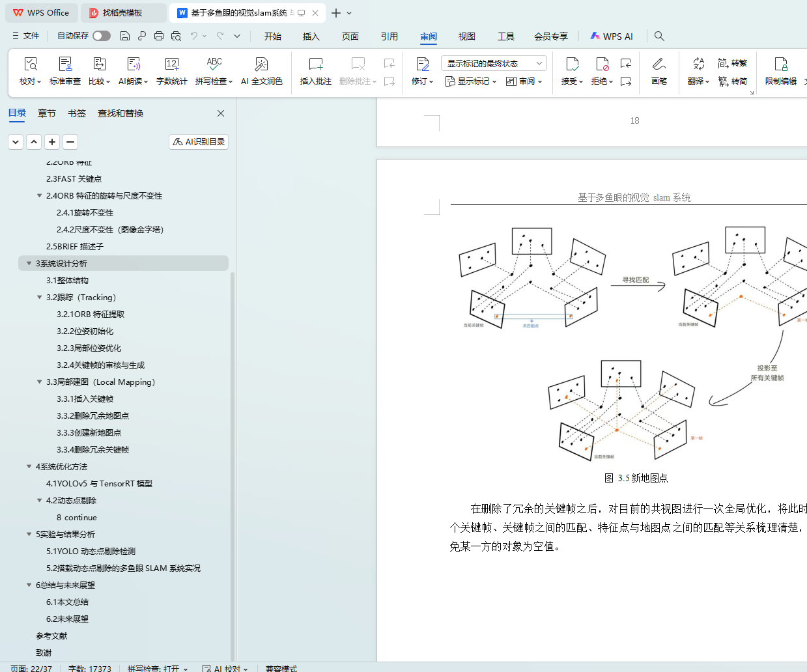Collapse the 2.4ORB 特征的旋转与尺度不变性 node
807x672 pixels.
(x=39, y=195)
